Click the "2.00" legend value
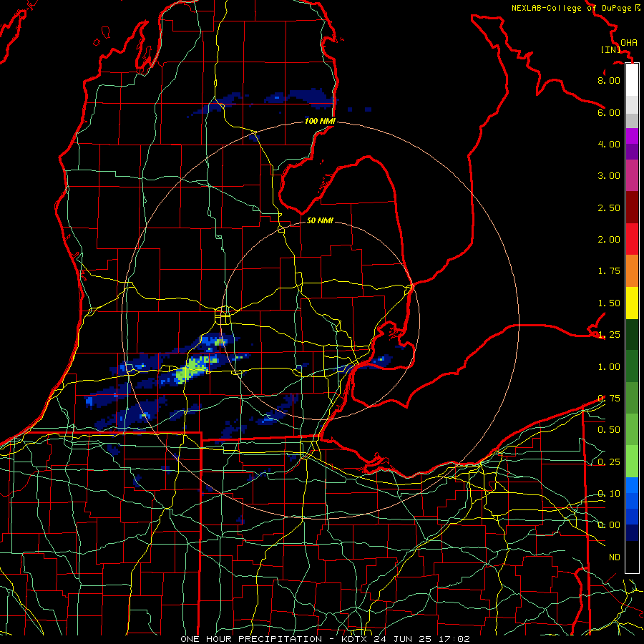Image resolution: width=644 pixels, height=644 pixels. [x=609, y=239]
